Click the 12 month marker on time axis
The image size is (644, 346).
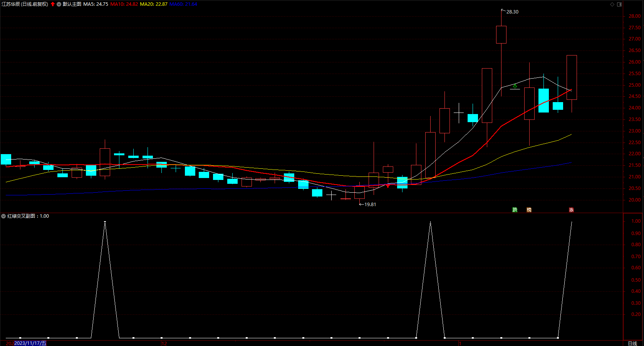click(164, 343)
